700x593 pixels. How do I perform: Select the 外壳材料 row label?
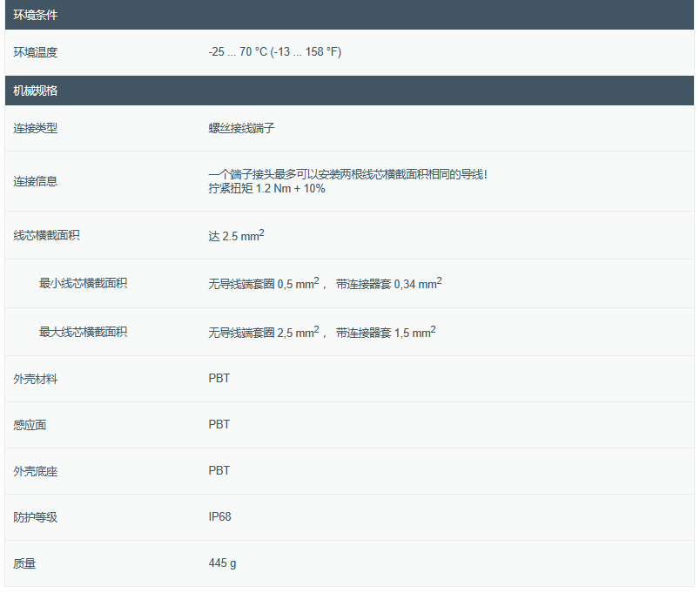[35, 379]
